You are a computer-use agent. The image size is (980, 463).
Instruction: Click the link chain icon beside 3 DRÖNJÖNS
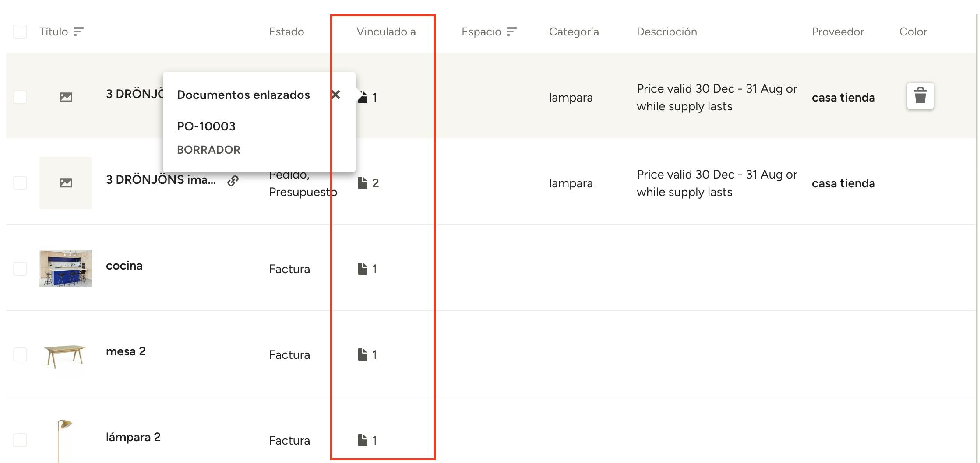tap(233, 180)
